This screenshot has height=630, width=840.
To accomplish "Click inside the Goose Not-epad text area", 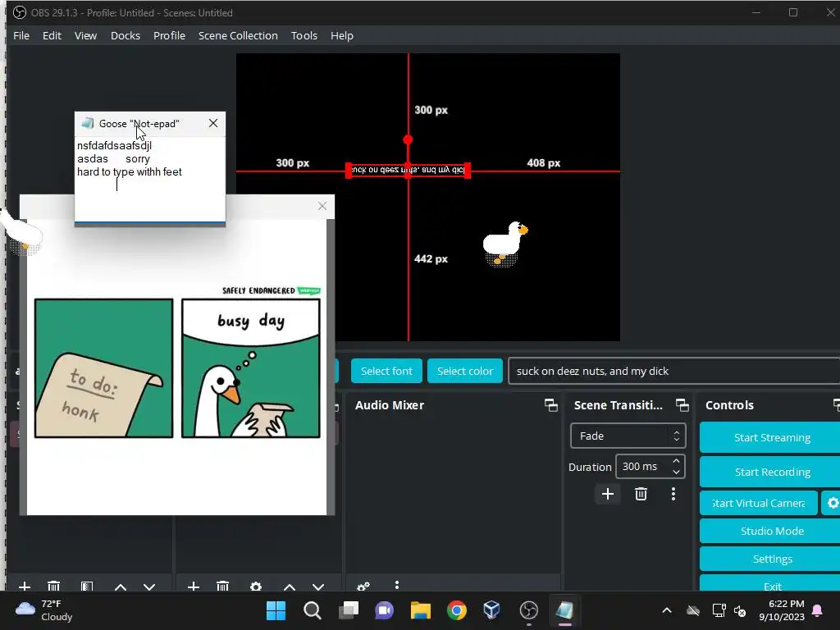I will tap(150, 180).
